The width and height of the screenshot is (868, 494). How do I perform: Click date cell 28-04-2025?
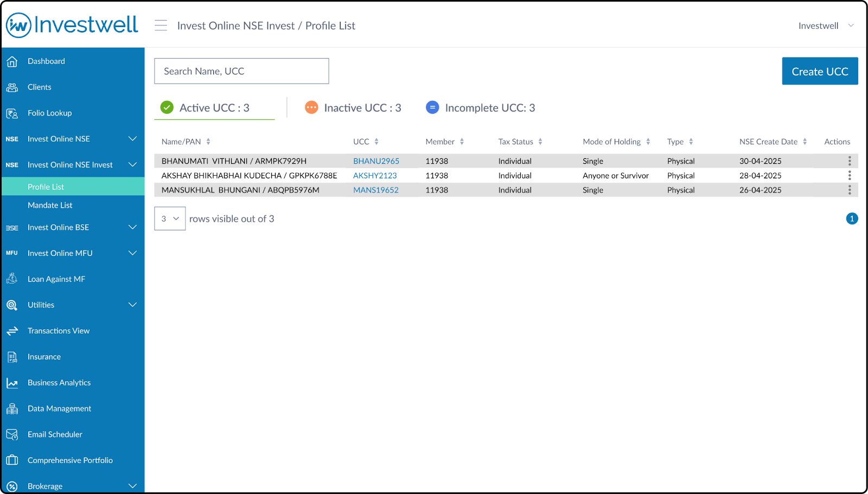coord(760,176)
